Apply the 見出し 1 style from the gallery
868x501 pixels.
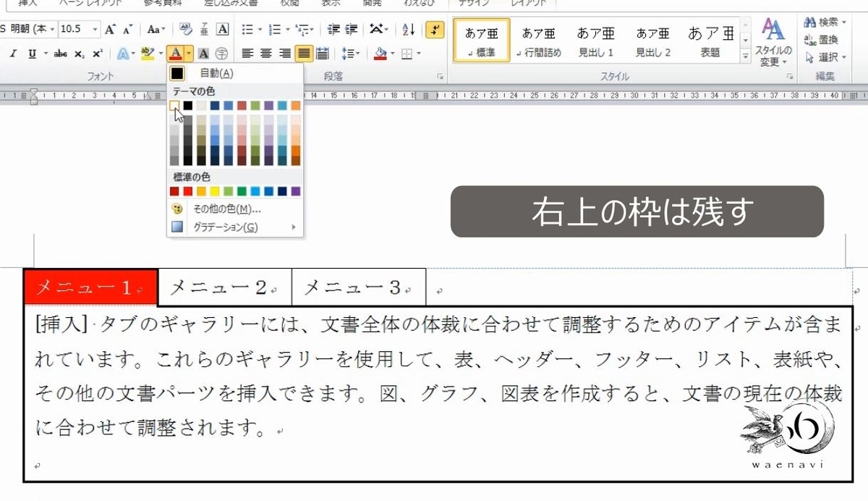[x=595, y=40]
